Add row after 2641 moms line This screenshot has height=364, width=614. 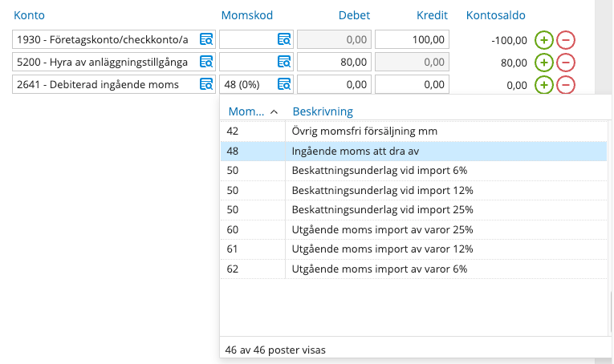pos(543,85)
